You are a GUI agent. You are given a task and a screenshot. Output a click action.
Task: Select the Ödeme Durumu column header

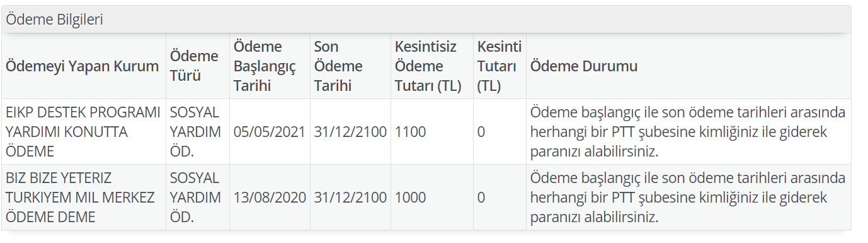coord(584,66)
